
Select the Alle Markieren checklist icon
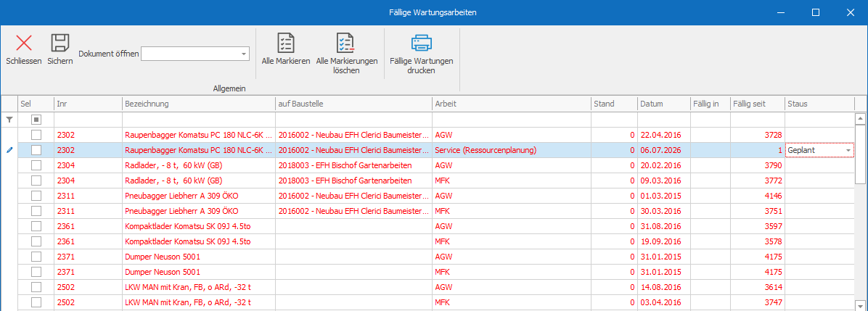(x=286, y=43)
